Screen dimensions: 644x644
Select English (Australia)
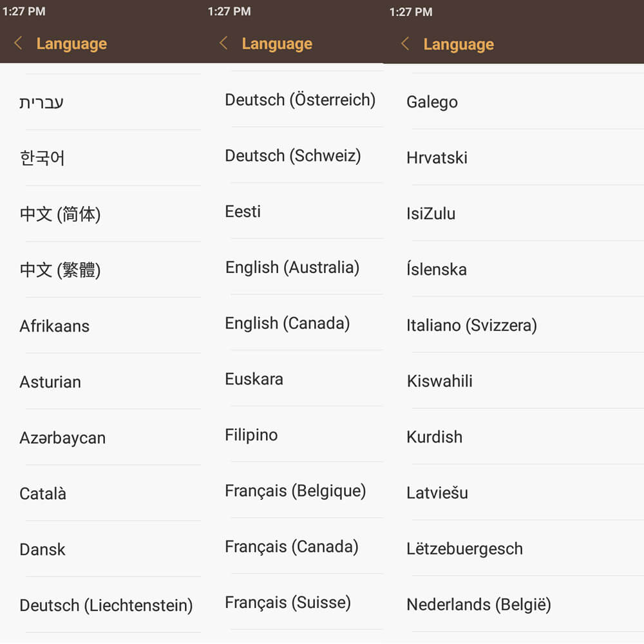click(292, 267)
